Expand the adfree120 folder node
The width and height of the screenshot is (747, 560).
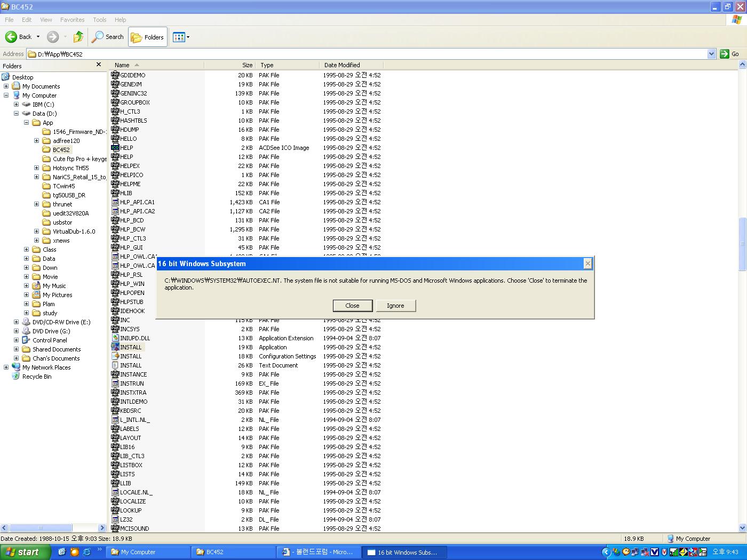coord(37,141)
